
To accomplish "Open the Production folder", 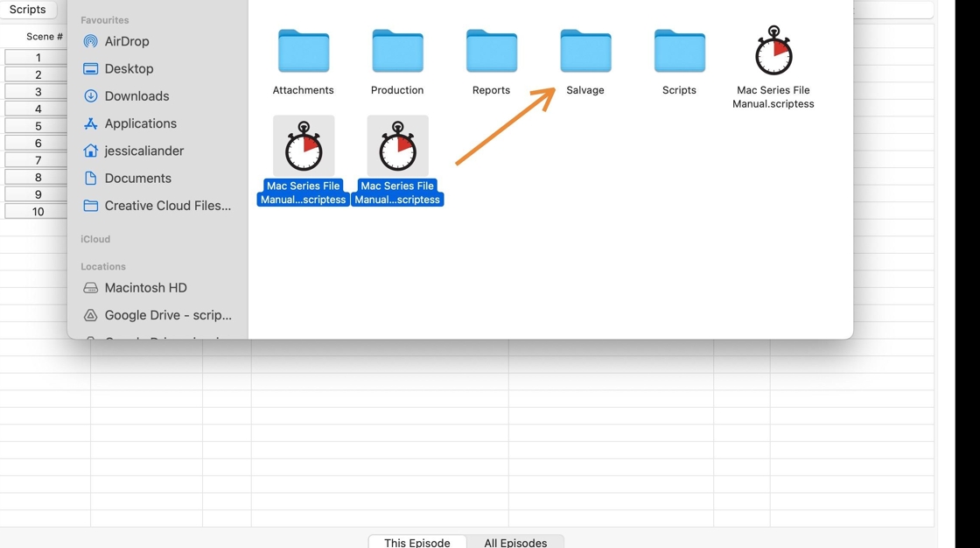I will [397, 52].
